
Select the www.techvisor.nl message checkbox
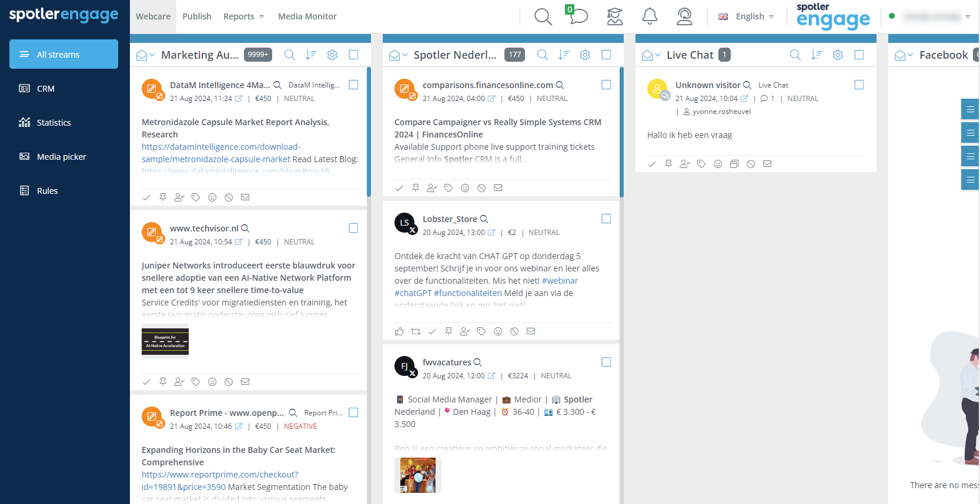[353, 228]
